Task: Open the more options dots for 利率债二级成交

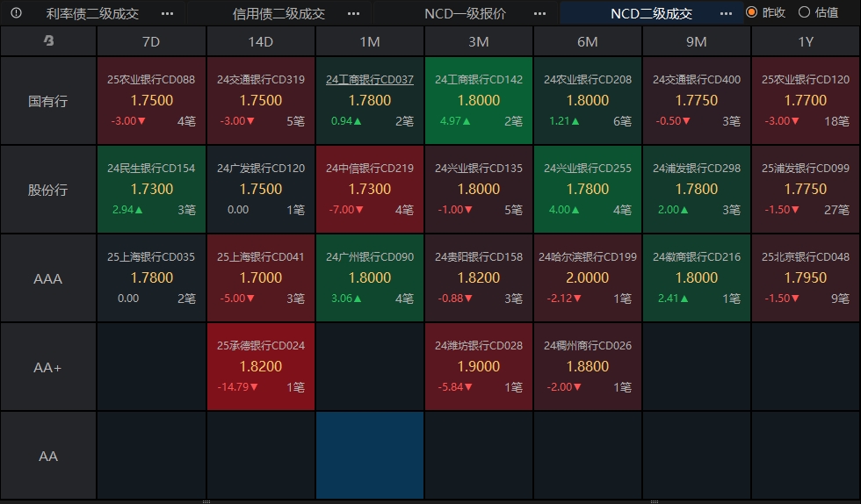Action: point(168,14)
